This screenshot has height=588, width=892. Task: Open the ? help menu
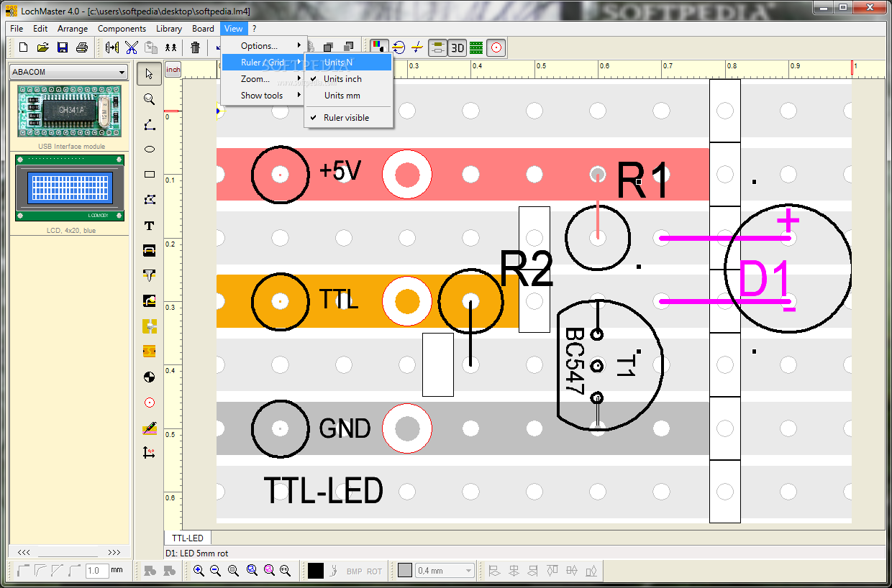pyautogui.click(x=254, y=29)
